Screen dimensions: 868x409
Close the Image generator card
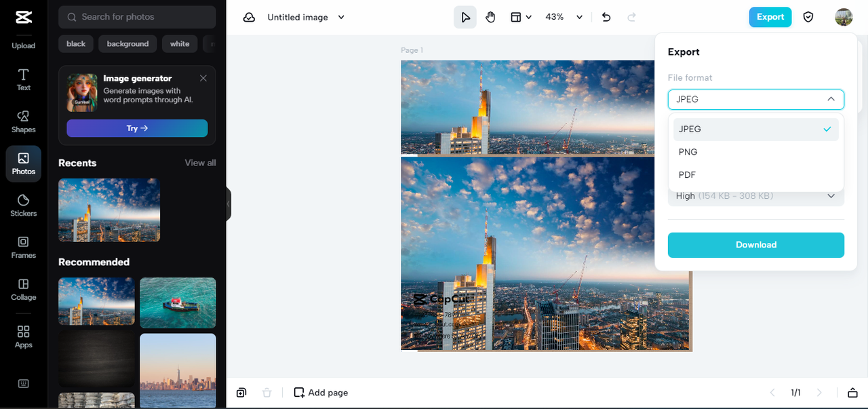coord(203,78)
